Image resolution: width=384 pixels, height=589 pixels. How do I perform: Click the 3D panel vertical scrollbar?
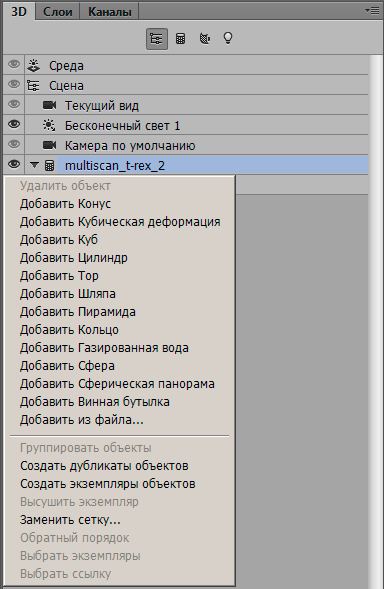point(375,321)
